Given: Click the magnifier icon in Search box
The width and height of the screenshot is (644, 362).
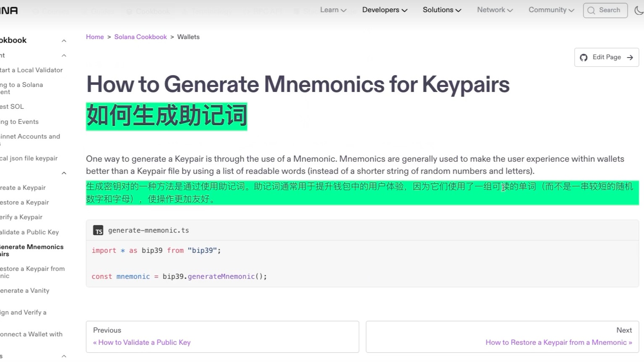Looking at the screenshot, I should pyautogui.click(x=591, y=10).
